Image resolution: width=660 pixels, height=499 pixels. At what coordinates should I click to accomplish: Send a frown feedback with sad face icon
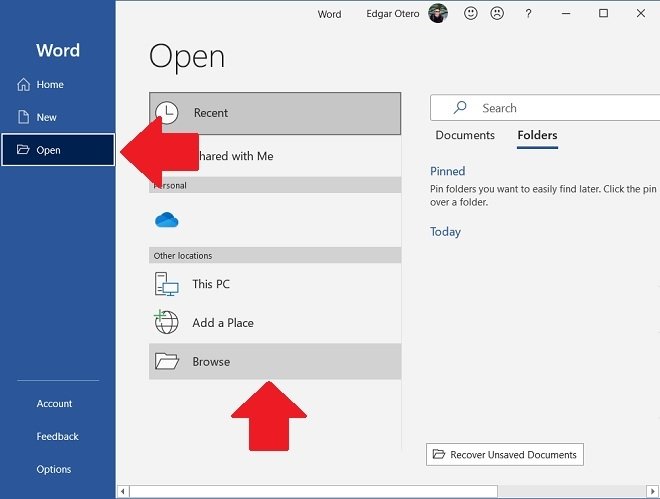point(497,13)
